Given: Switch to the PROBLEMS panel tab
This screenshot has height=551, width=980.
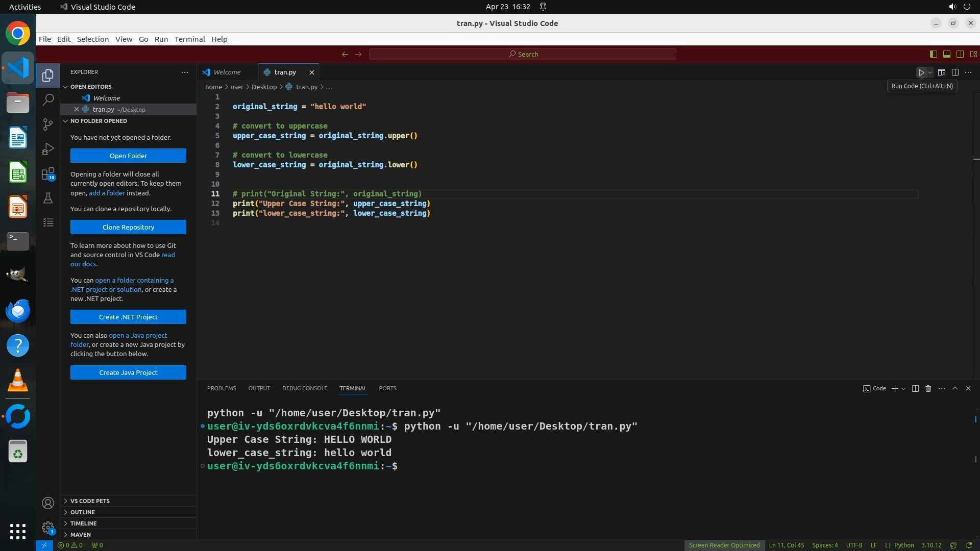Looking at the screenshot, I should tap(222, 389).
